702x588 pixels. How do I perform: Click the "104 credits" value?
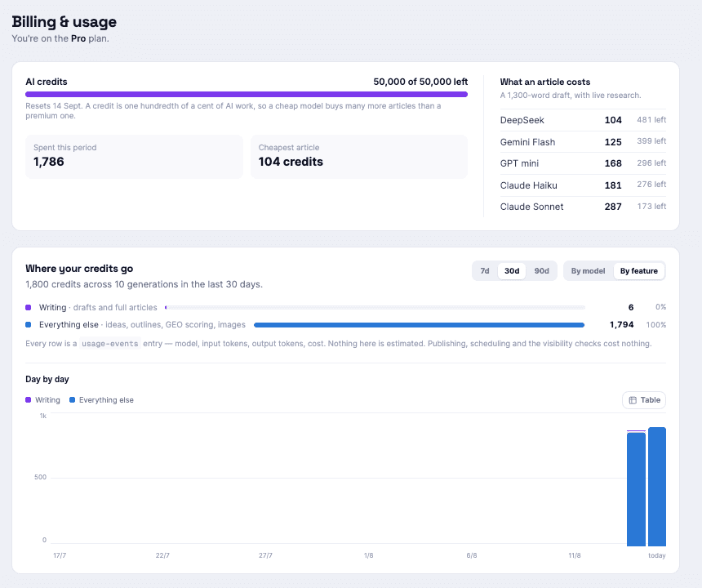(x=291, y=162)
